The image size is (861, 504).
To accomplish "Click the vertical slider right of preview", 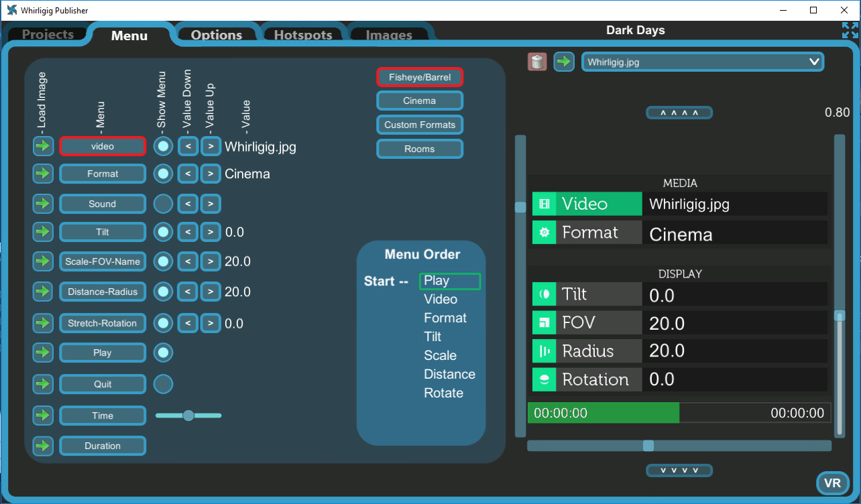I will [840, 286].
